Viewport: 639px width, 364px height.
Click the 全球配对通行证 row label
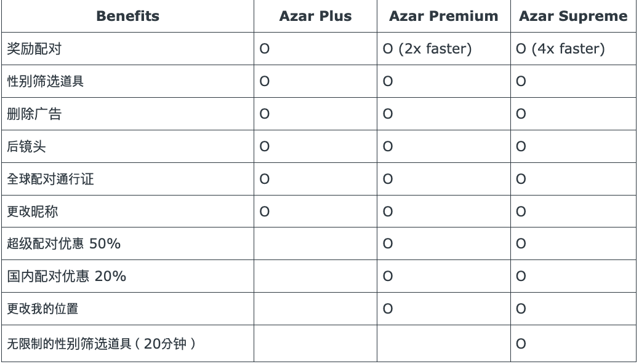pos(50,180)
